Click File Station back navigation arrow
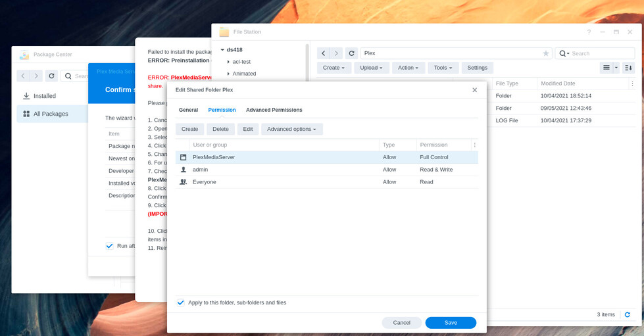Screen dimensions: 644x336 pyautogui.click(x=323, y=53)
